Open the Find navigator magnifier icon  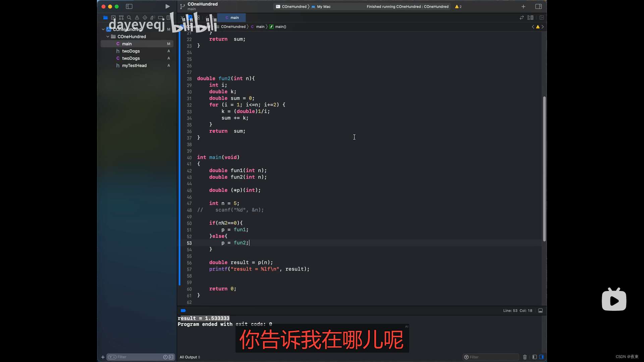pos(129,18)
